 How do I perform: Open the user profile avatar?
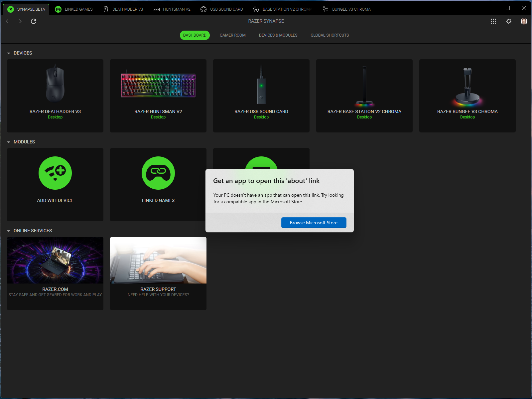524,21
